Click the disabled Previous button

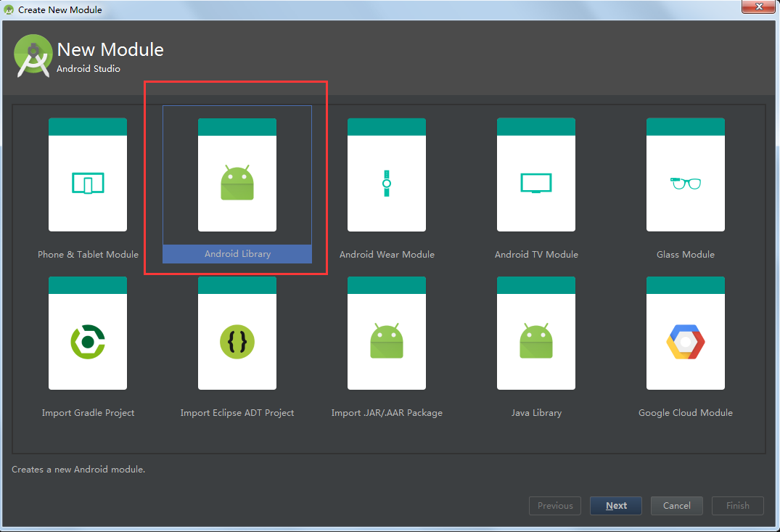pyautogui.click(x=555, y=506)
